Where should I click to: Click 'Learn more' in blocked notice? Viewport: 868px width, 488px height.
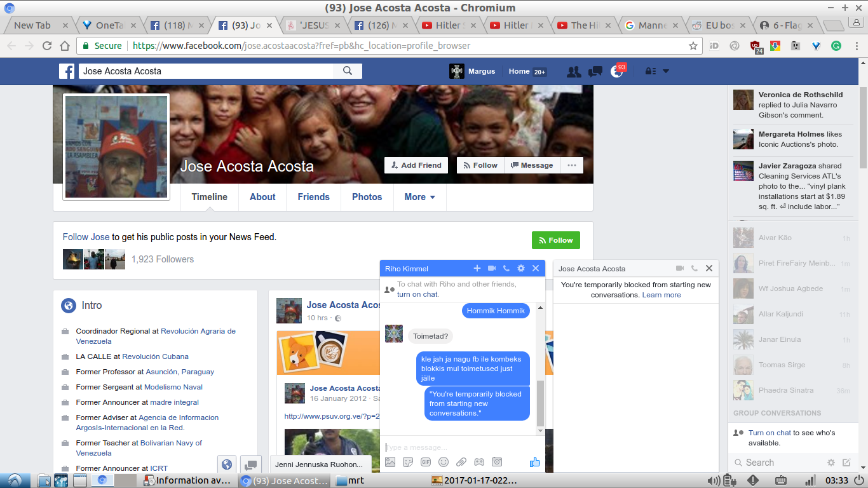(x=661, y=295)
